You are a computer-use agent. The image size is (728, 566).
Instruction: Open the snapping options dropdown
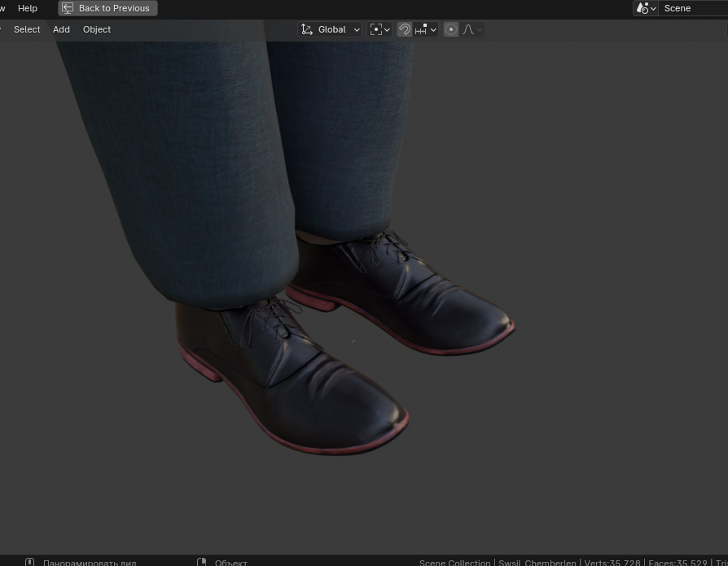coord(426,29)
